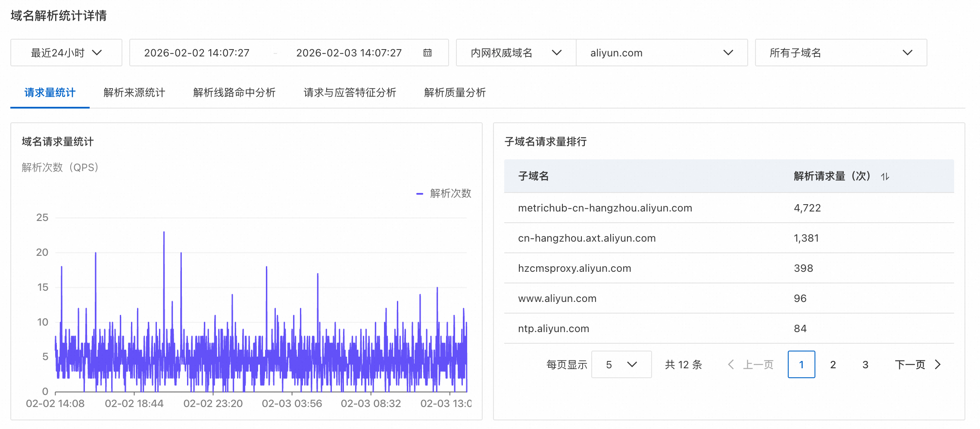The height and width of the screenshot is (429, 980).
Task: Click the 4,722 request count value
Action: pos(807,208)
